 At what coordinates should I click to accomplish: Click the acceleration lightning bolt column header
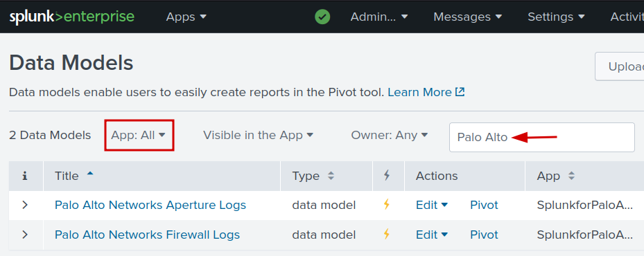tap(387, 176)
